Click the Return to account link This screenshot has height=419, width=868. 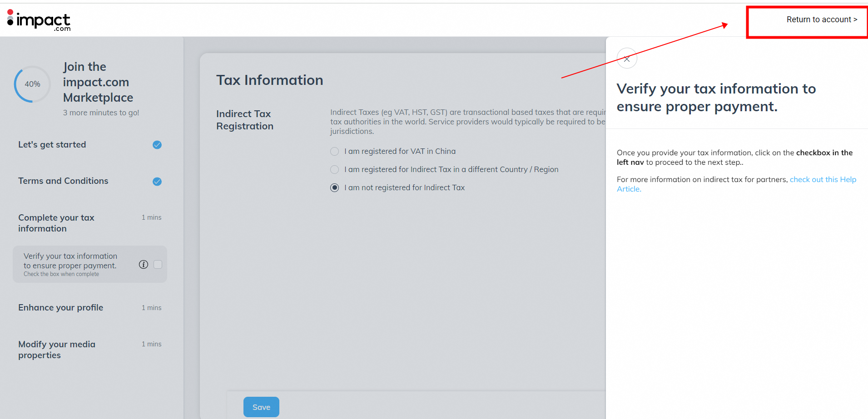click(x=821, y=20)
